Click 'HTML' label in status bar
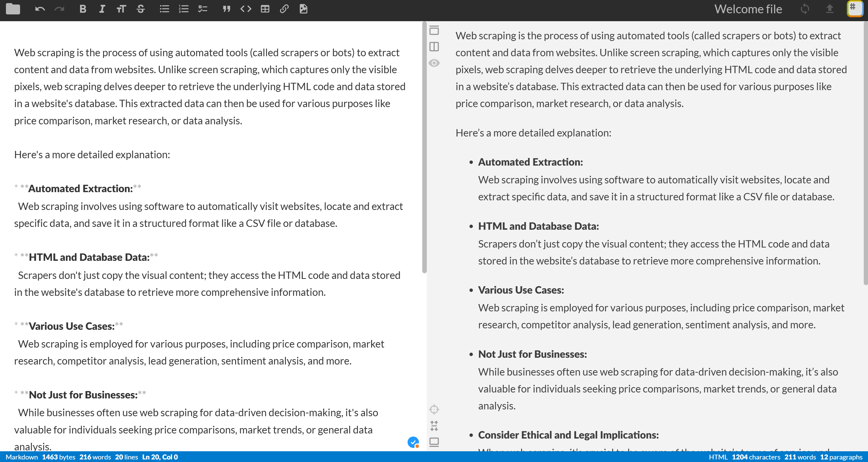 (x=718, y=457)
